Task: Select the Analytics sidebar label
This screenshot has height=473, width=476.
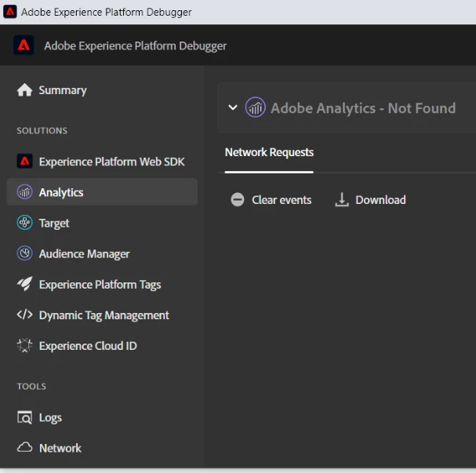Action: click(61, 192)
